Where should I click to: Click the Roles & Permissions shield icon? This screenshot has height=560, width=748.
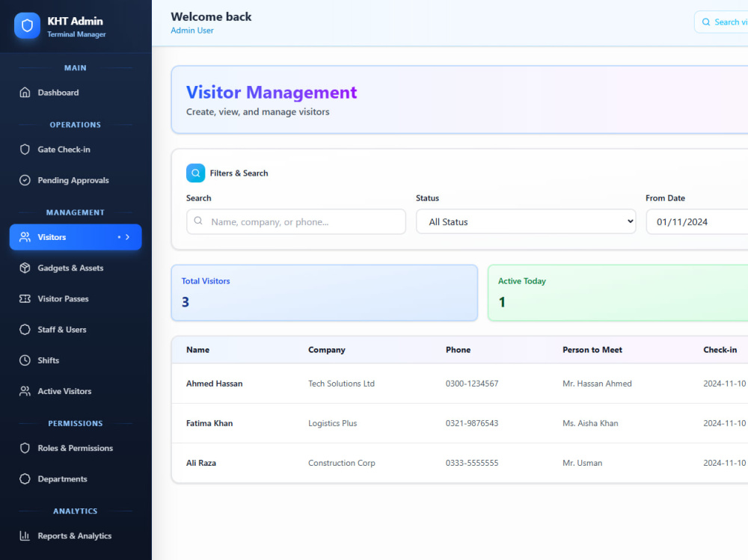tap(25, 448)
